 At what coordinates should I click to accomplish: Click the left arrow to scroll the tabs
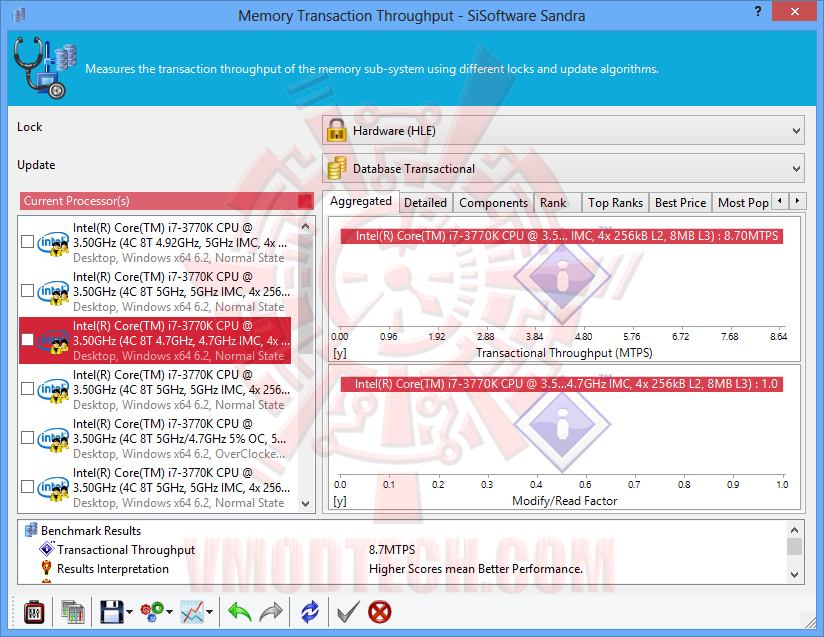(x=780, y=201)
